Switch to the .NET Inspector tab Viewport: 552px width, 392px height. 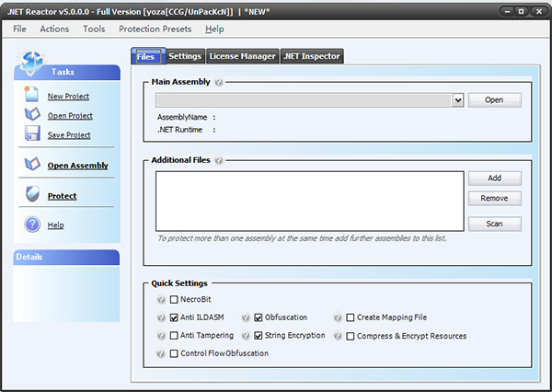312,56
